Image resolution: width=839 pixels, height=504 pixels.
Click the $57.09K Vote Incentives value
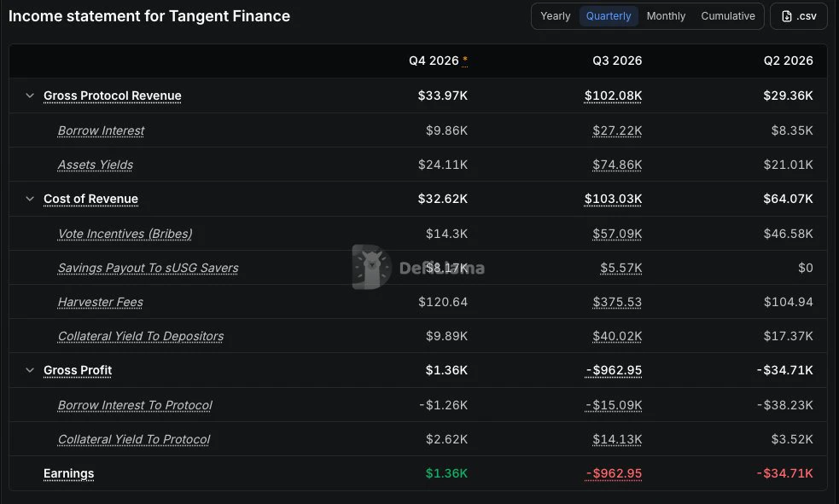coord(617,234)
